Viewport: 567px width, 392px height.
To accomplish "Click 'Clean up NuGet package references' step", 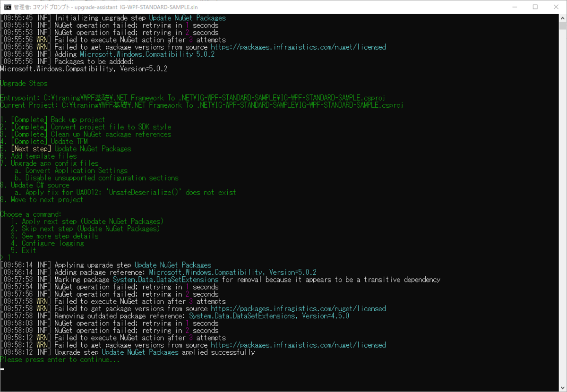I will pos(111,134).
